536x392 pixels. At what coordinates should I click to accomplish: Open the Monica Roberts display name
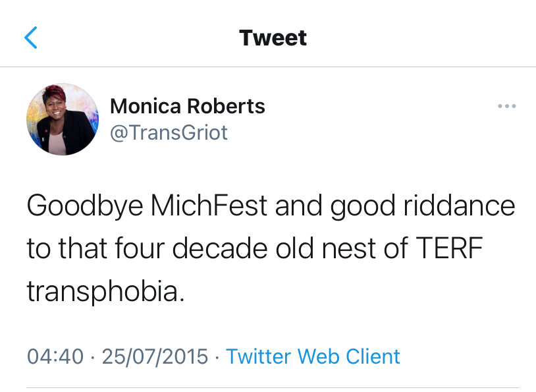[187, 106]
